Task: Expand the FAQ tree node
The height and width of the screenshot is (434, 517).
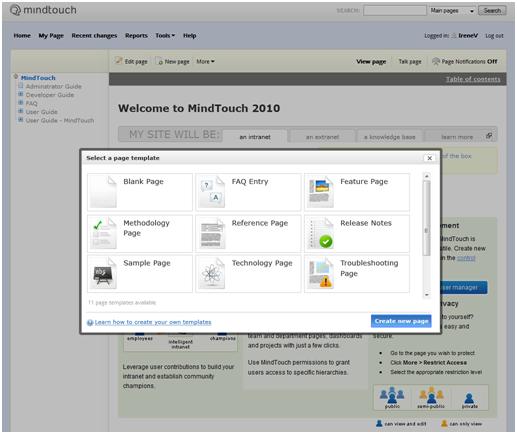Action: pos(21,103)
